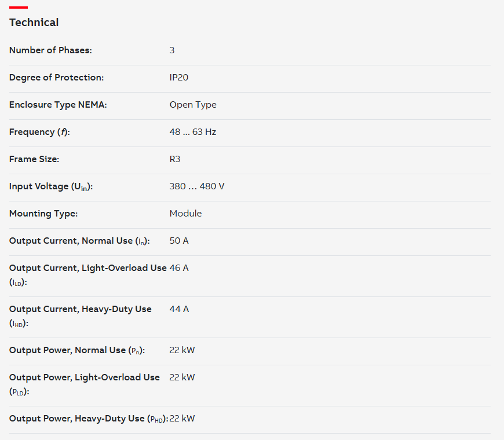Click the Mounting Type label
The width and height of the screenshot is (504, 440).
pyautogui.click(x=43, y=214)
